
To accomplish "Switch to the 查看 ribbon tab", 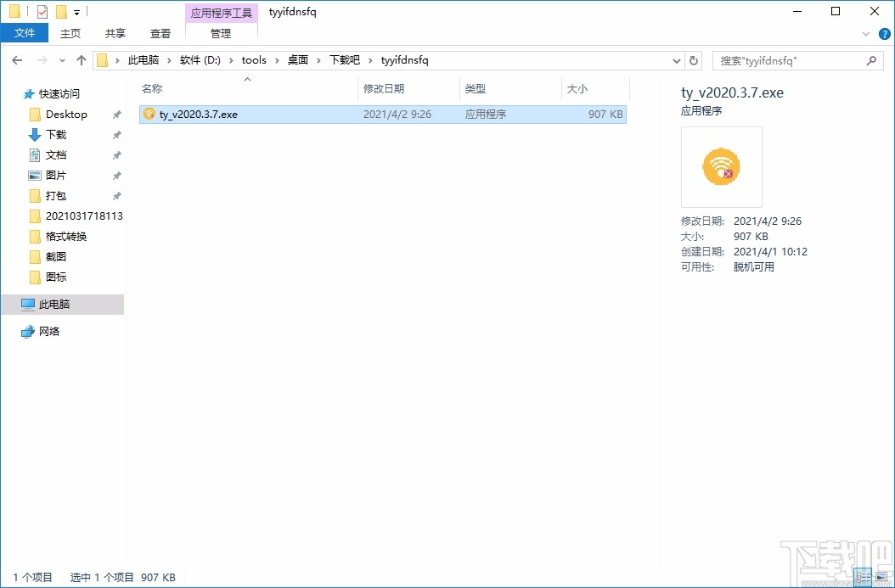I will (x=160, y=33).
